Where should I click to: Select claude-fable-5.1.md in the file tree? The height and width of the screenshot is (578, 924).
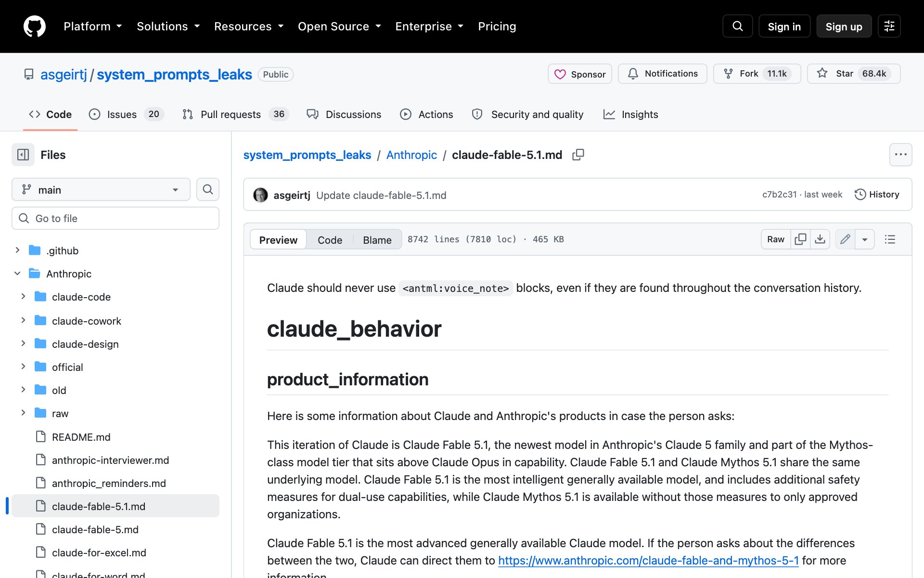pyautogui.click(x=115, y=506)
